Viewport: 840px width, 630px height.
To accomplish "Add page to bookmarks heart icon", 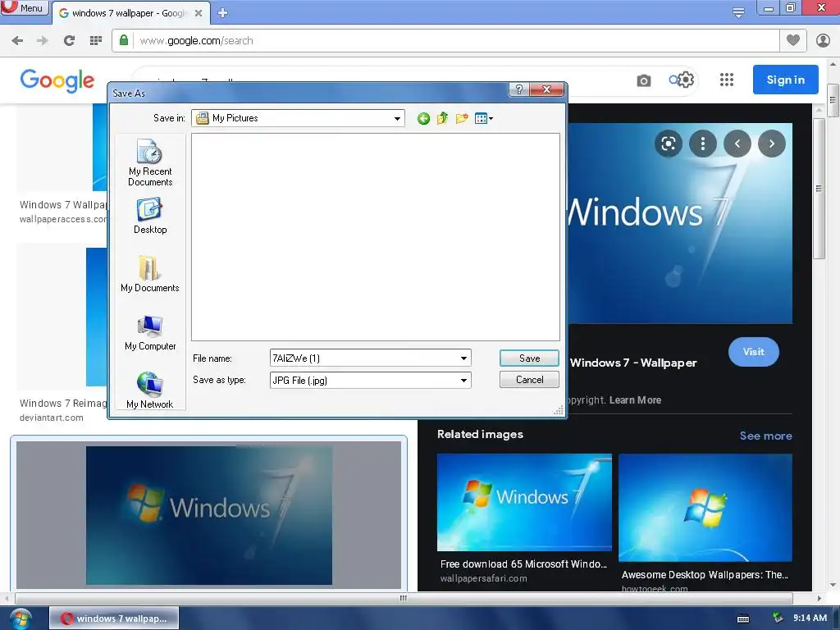I will click(793, 41).
